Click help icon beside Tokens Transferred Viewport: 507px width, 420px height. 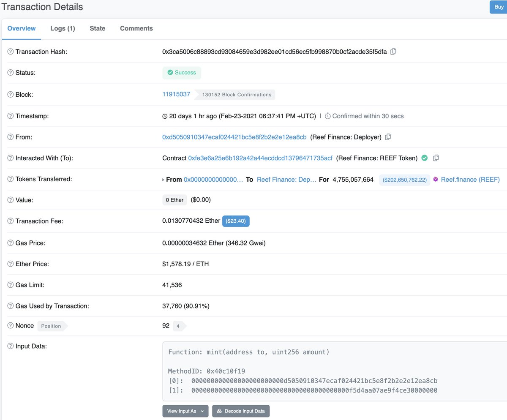(x=11, y=179)
